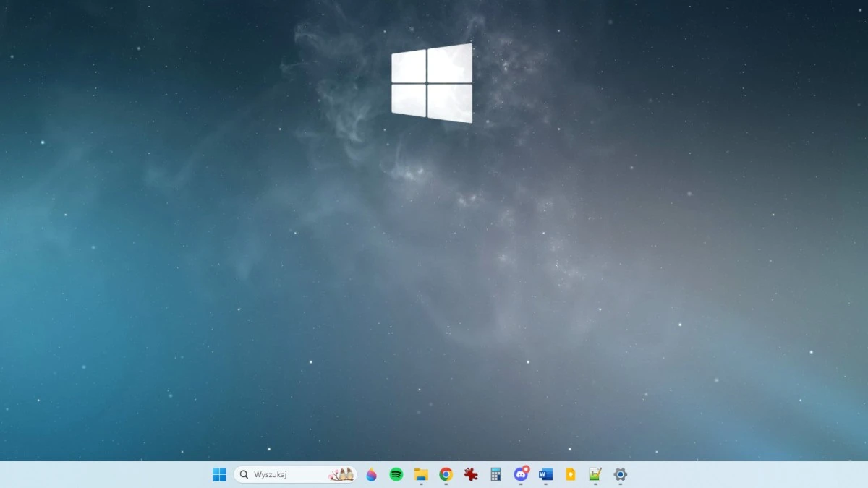This screenshot has height=488, width=868.
Task: Launch Google Chrome
Action: pyautogui.click(x=446, y=475)
